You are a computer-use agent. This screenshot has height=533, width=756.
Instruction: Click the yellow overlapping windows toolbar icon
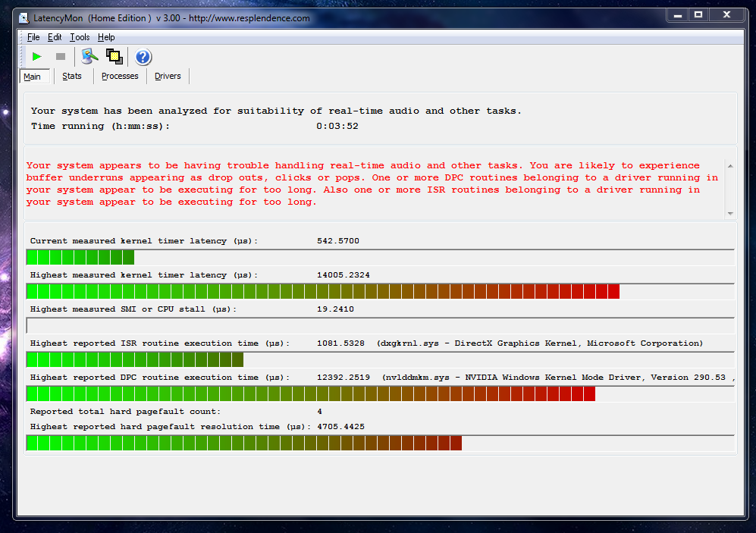click(114, 57)
